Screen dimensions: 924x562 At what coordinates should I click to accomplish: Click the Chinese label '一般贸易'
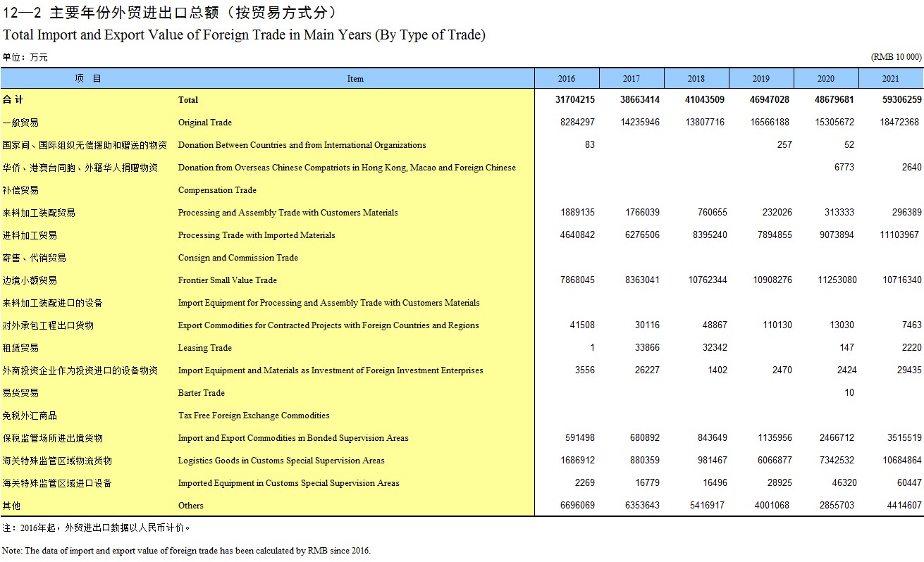tap(20, 123)
